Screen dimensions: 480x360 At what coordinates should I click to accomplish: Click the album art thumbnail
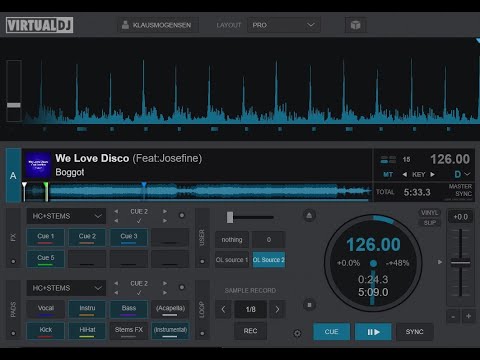point(38,165)
